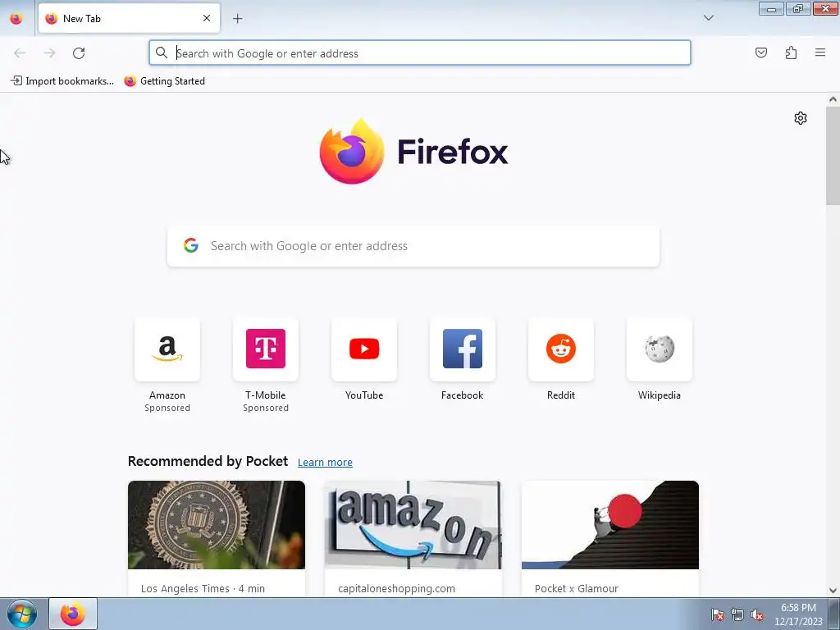The height and width of the screenshot is (630, 840).
Task: Select the New Tab tab
Action: (129, 18)
